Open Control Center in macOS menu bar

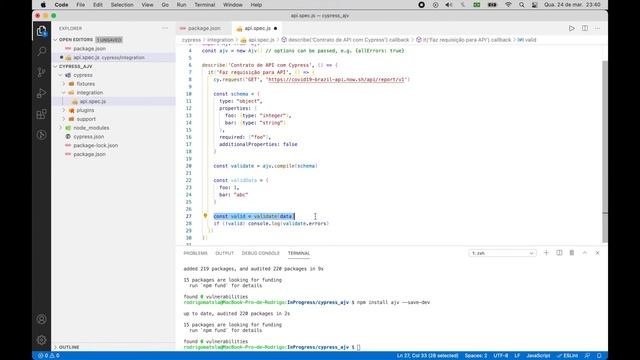[535, 5]
